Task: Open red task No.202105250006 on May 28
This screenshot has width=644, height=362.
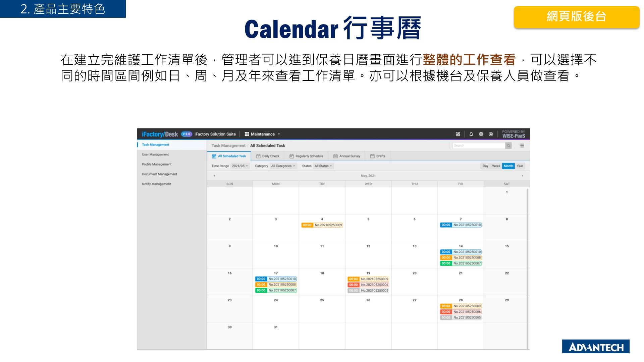Action: pyautogui.click(x=461, y=312)
